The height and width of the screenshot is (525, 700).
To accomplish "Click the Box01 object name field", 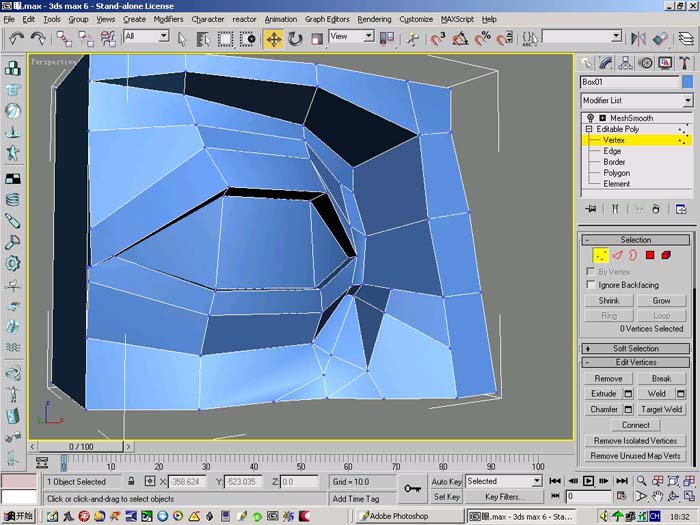I will (x=629, y=82).
